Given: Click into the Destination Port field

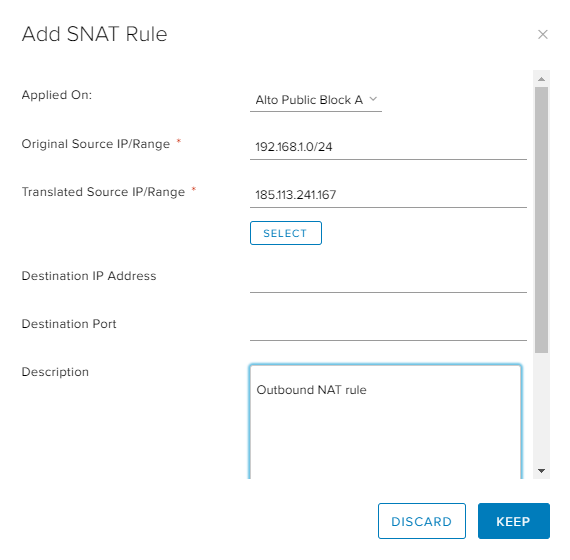Looking at the screenshot, I should (388, 328).
